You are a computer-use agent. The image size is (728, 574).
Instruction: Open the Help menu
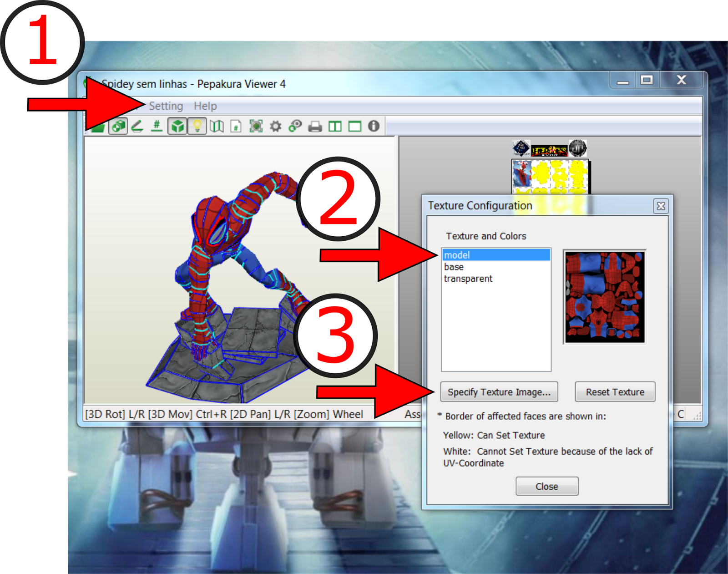(205, 106)
